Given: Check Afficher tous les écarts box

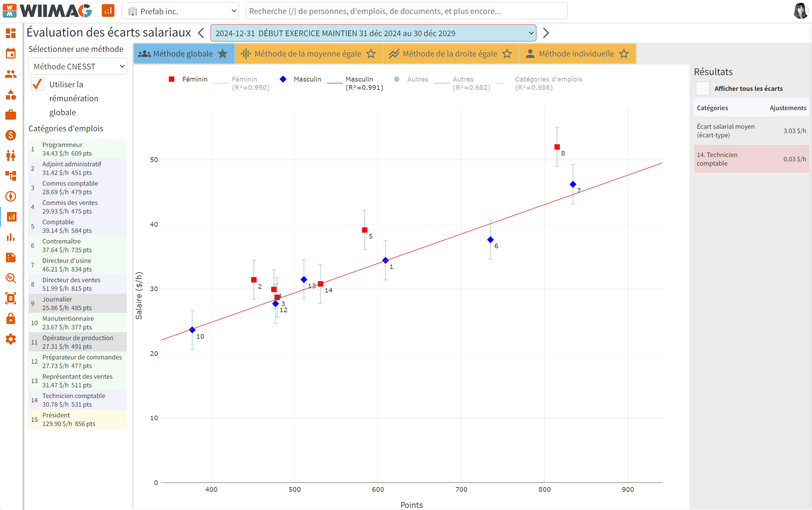Looking at the screenshot, I should pos(702,88).
